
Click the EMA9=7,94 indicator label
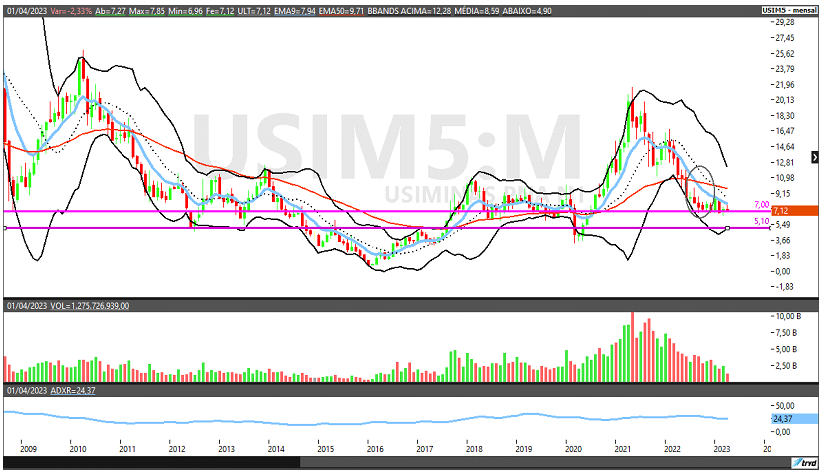[x=295, y=11]
